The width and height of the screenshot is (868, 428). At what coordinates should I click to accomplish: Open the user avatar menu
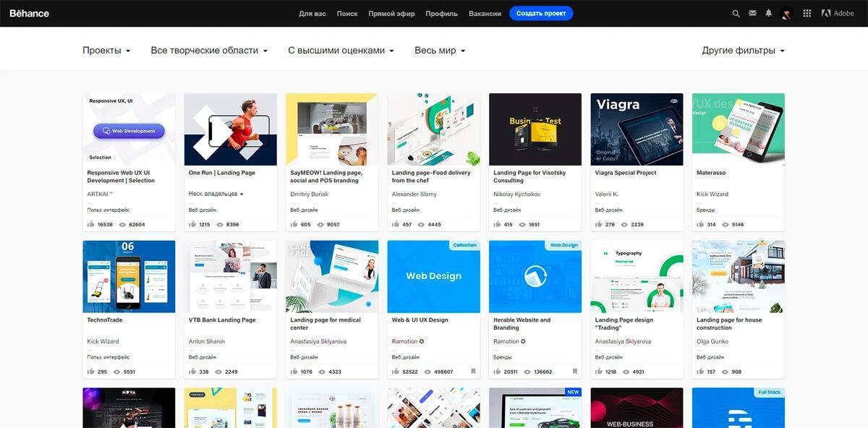tap(787, 13)
